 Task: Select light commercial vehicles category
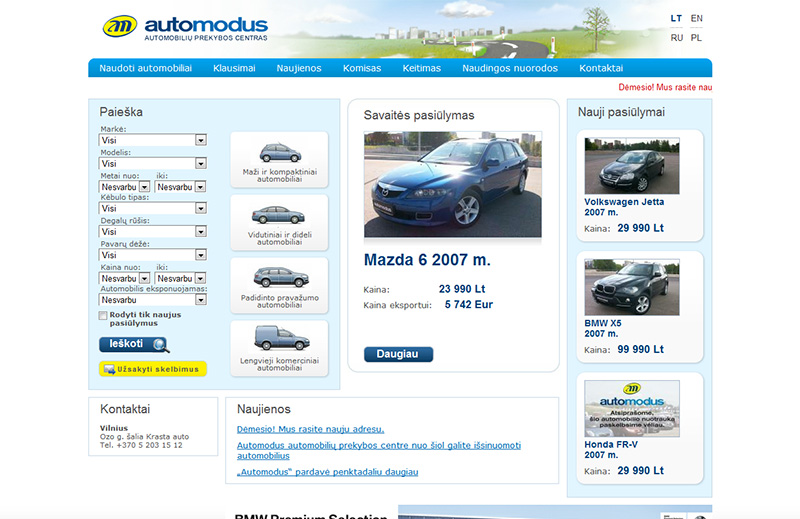[279, 349]
